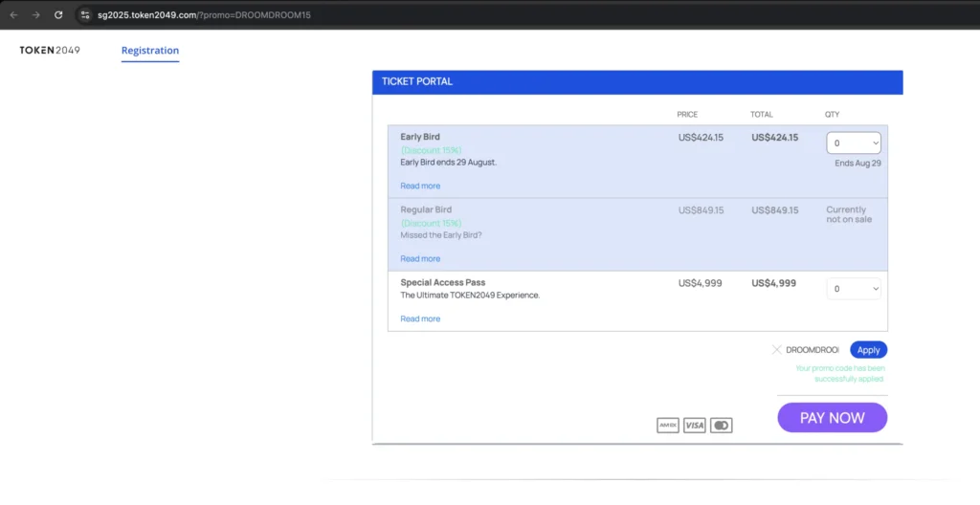Open Read more under Early Bird
The image size is (980, 505).
tap(420, 186)
